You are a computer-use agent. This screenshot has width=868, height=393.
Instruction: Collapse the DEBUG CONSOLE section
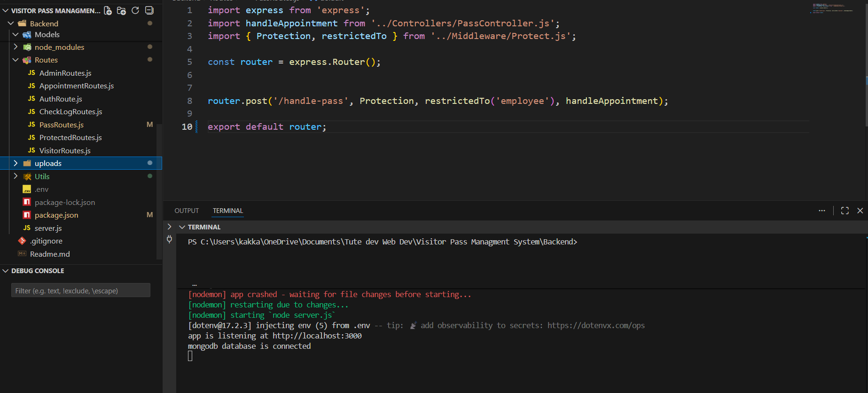pyautogui.click(x=6, y=271)
